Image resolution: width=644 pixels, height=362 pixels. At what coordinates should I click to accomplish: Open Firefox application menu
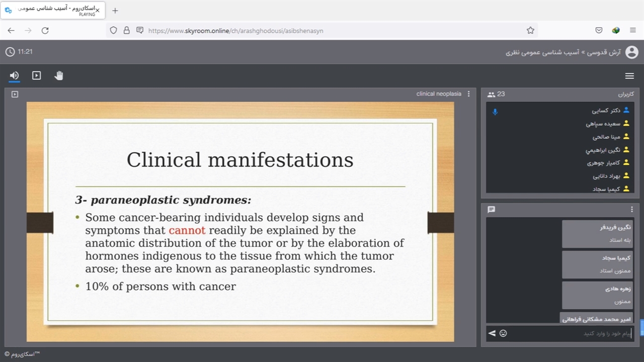tap(632, 31)
